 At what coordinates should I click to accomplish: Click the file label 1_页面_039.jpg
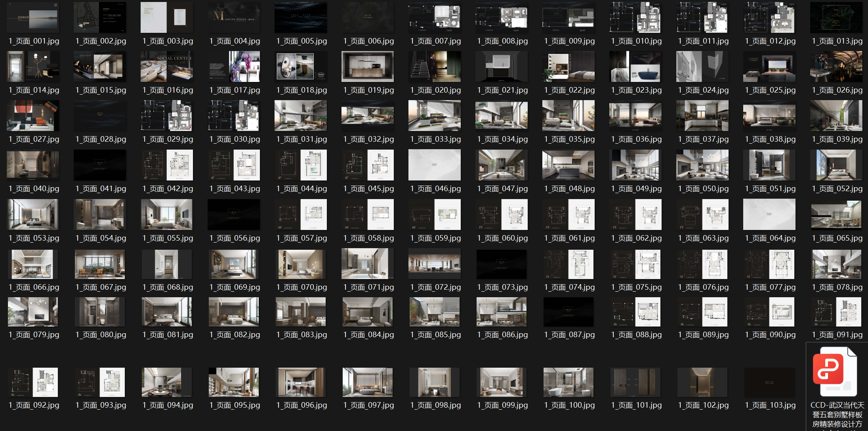click(837, 139)
